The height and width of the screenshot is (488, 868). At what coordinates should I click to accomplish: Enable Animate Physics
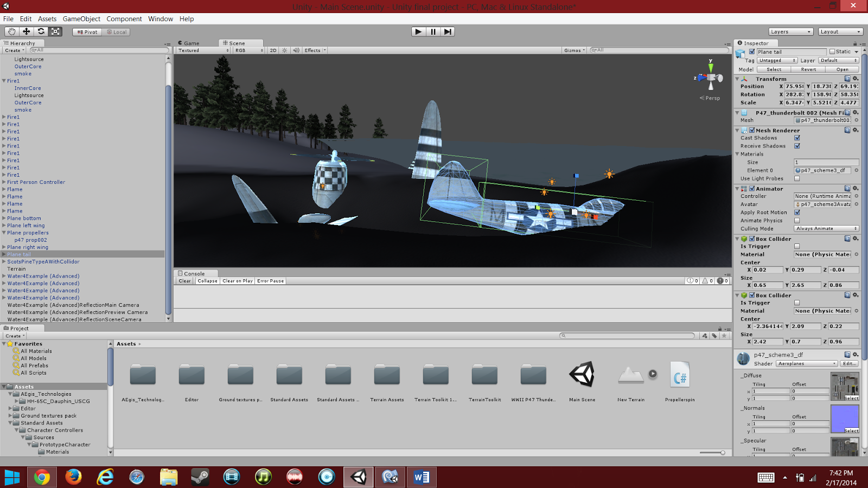(797, 221)
